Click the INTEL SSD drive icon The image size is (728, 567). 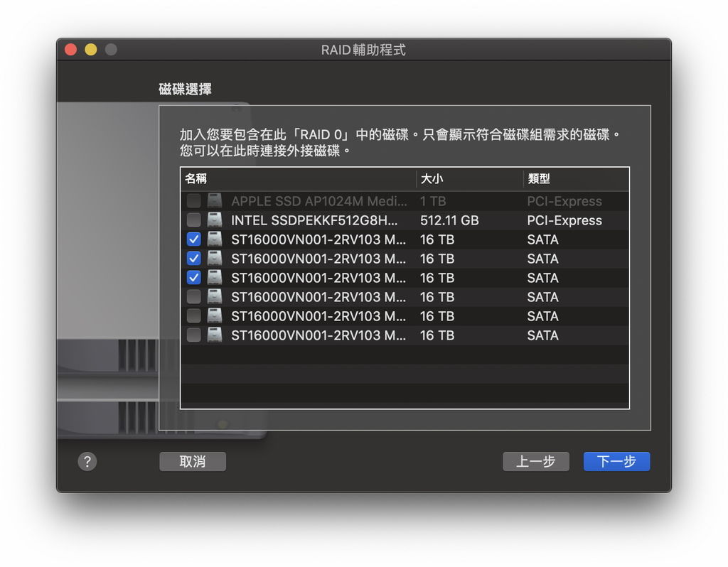coord(215,220)
